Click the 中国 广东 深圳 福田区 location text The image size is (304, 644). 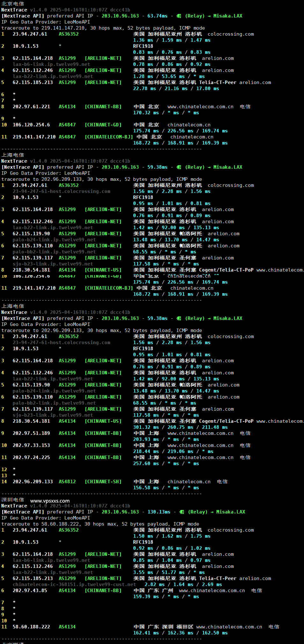click(163, 627)
